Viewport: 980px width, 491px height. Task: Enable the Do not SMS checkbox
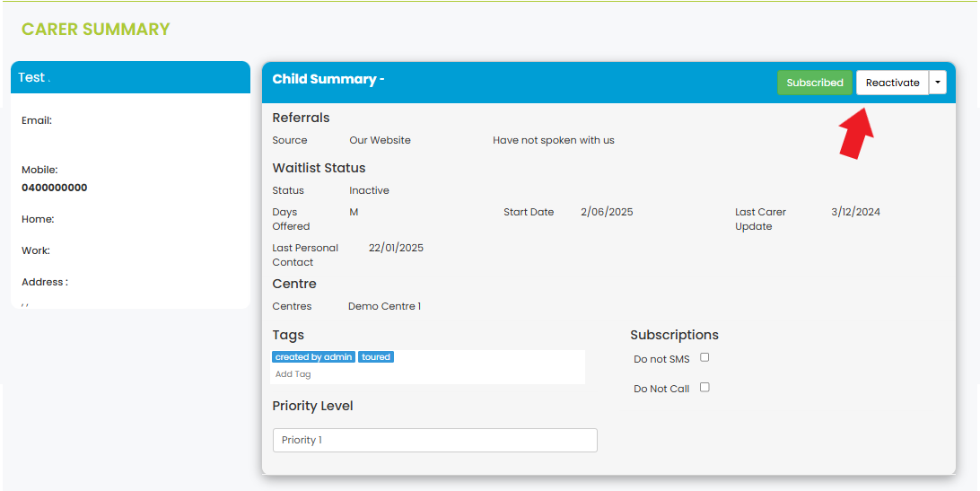pos(704,357)
